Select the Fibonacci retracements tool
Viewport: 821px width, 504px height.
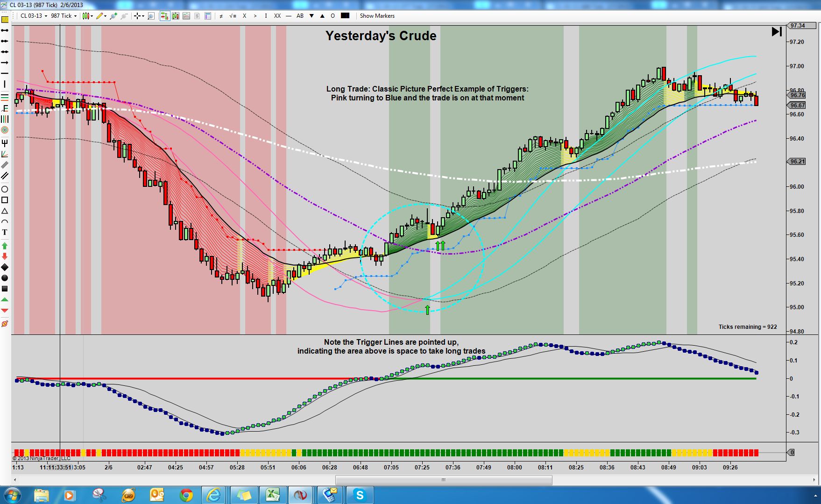(5, 97)
